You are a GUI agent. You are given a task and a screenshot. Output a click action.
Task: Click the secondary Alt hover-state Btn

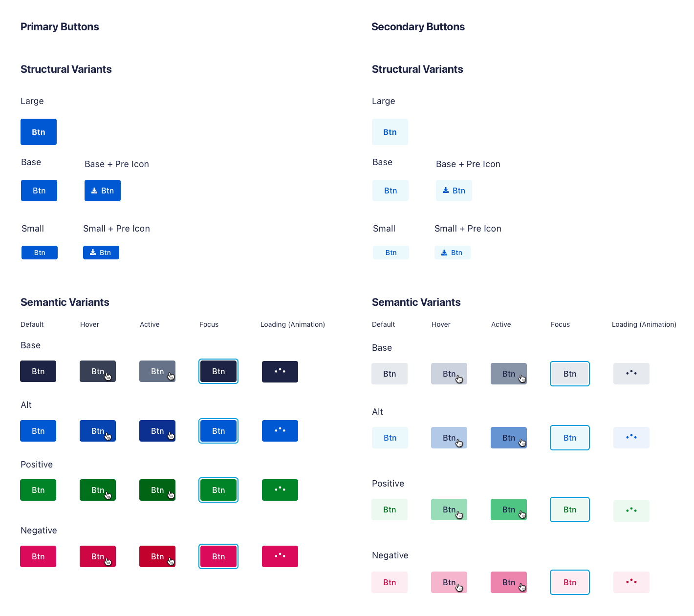coord(449,438)
